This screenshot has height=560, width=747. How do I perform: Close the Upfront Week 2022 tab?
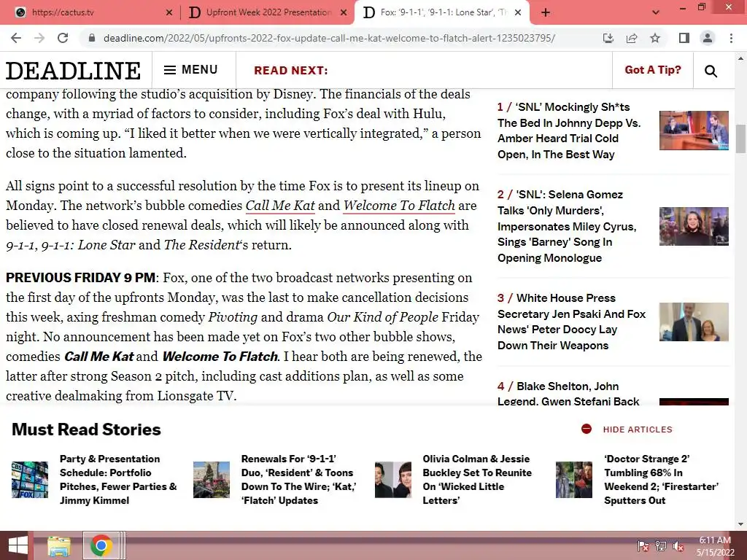coord(344,13)
